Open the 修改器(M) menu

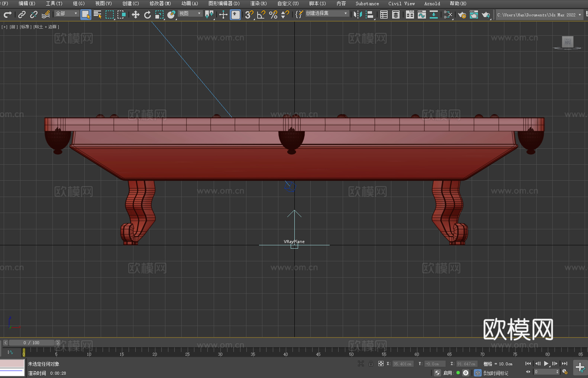160,3
